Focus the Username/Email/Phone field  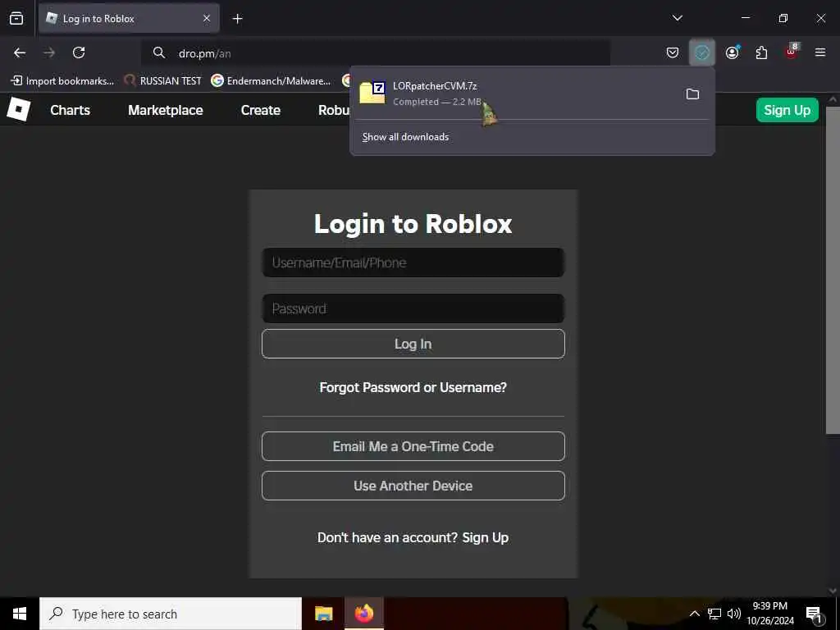(x=413, y=262)
